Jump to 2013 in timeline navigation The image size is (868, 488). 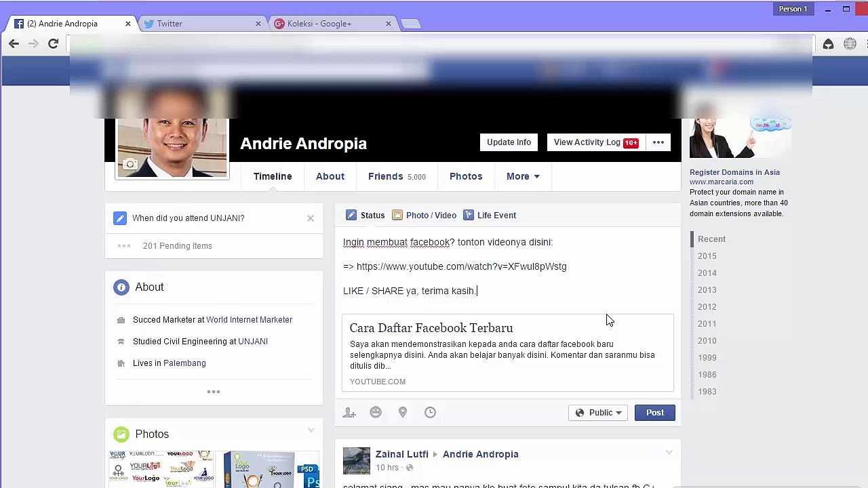707,290
